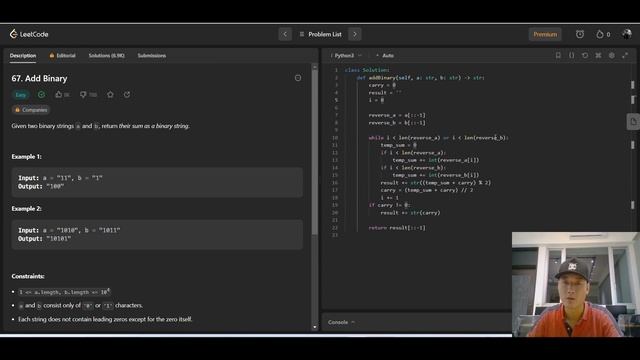Click the scroll down arrow in description
This screenshot has height=360, width=640.
314,327
